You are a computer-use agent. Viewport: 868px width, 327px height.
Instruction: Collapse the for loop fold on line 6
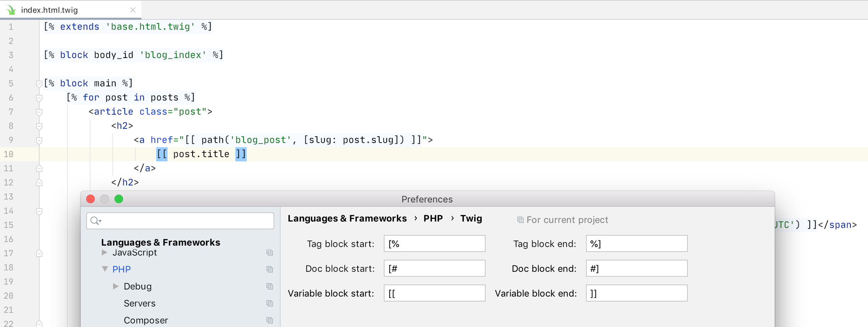pos(39,97)
